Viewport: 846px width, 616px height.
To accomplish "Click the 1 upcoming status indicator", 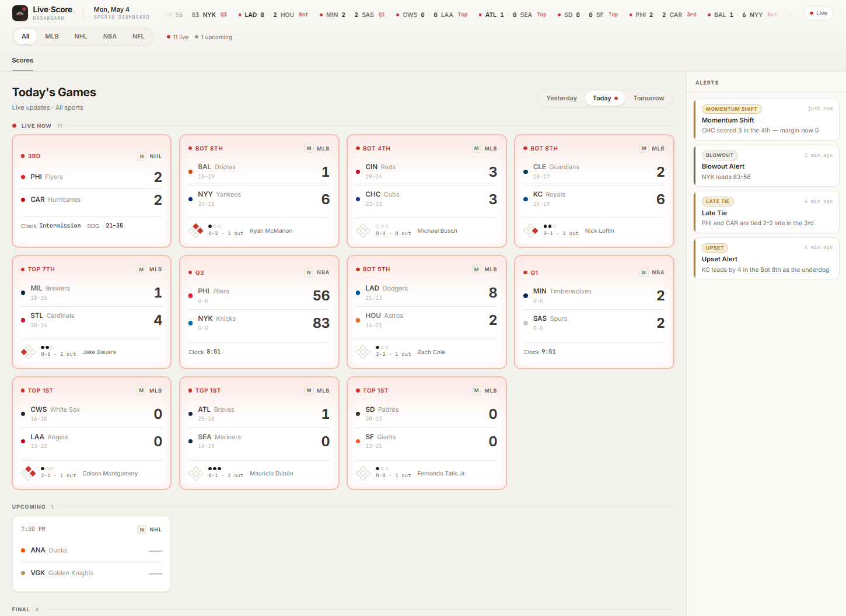I will click(x=214, y=37).
